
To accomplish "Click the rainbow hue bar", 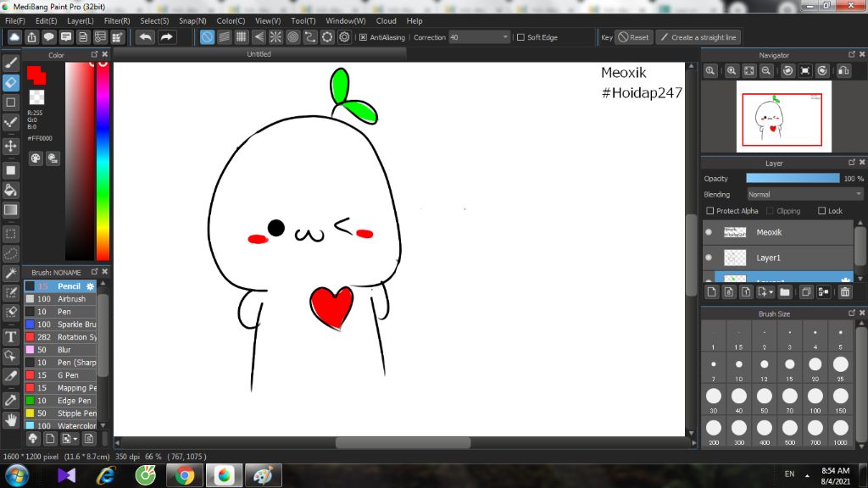I will [103, 160].
